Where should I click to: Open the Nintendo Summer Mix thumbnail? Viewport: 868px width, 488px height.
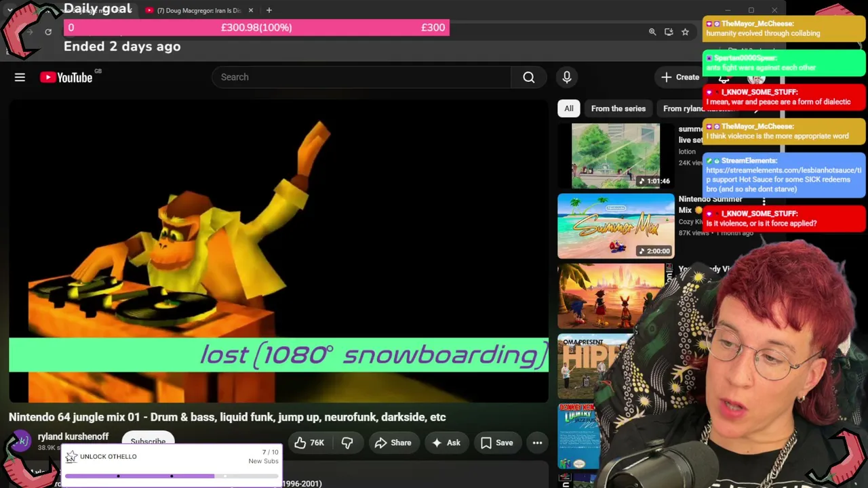coord(616,226)
